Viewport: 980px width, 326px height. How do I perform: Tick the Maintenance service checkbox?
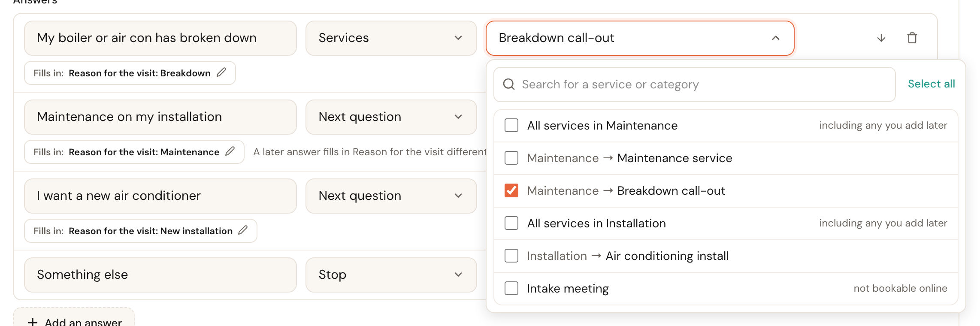click(511, 158)
